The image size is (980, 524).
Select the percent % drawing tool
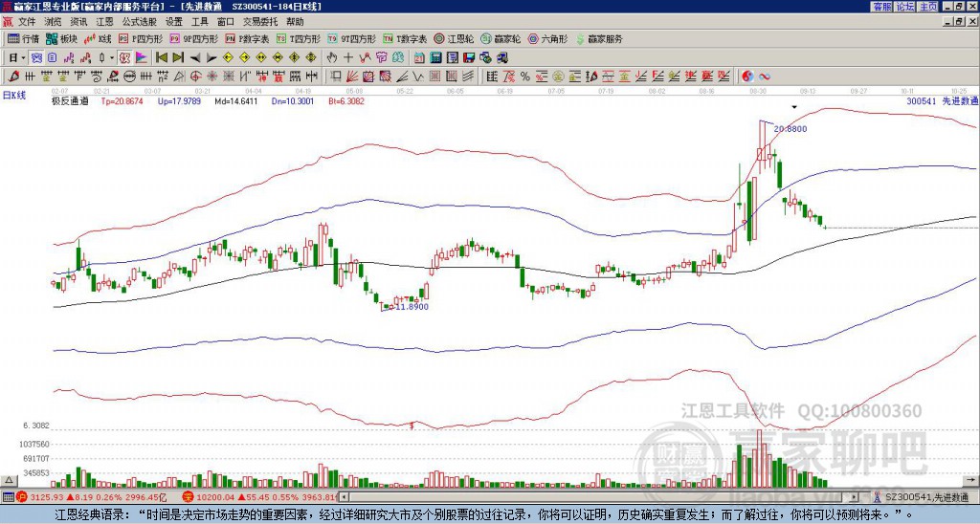525,76
